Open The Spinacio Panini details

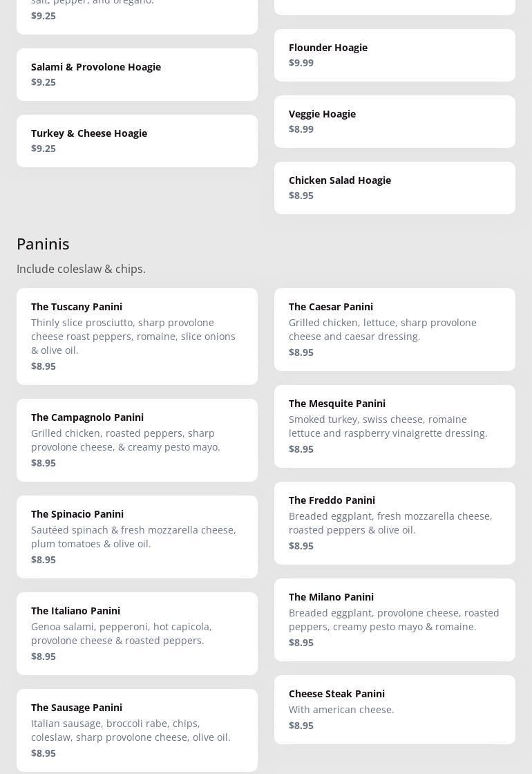[137, 537]
